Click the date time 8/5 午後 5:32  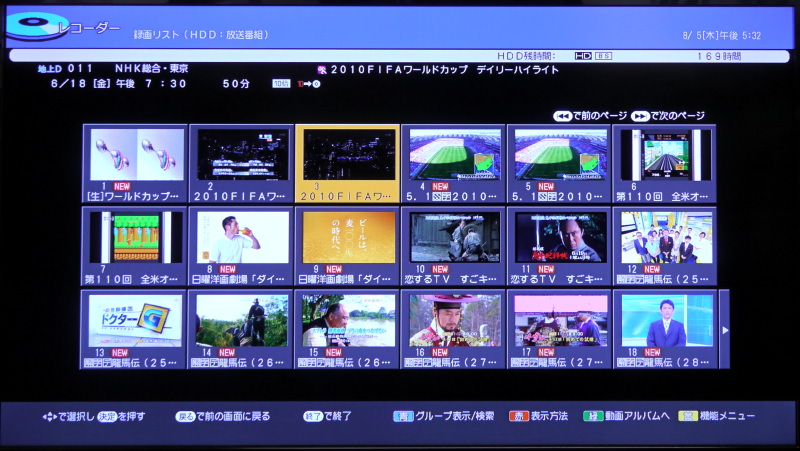[721, 36]
